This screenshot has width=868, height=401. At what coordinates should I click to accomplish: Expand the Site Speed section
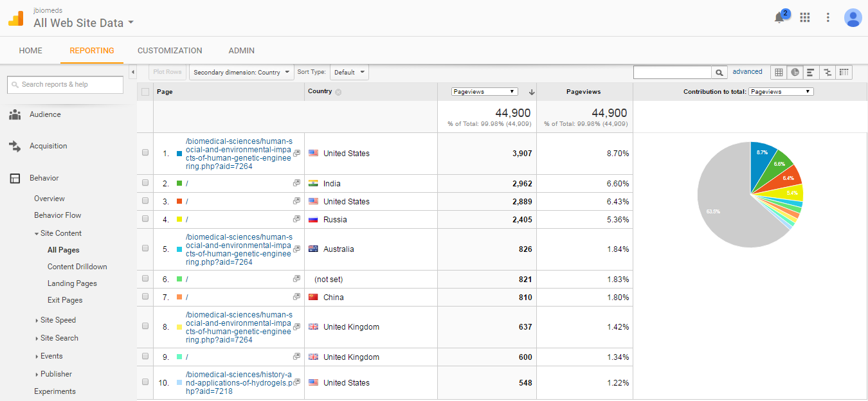pos(58,320)
